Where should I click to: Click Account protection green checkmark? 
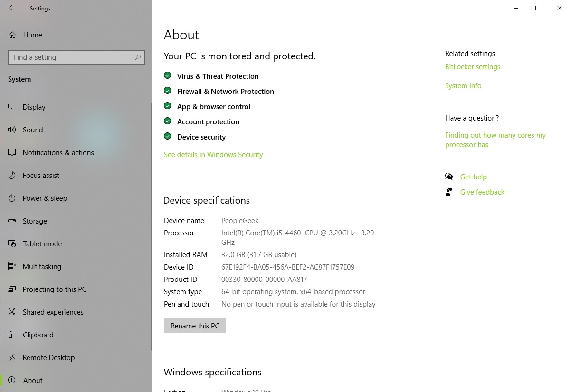tap(167, 121)
